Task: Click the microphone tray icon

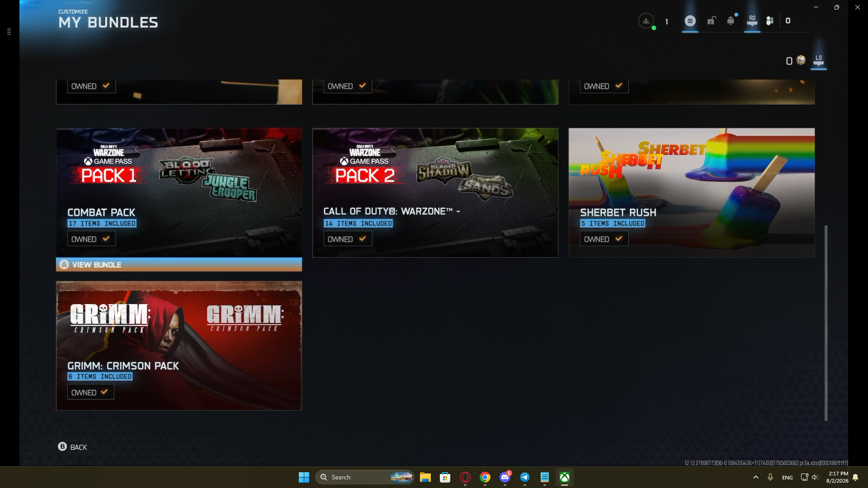Action: pos(770,477)
